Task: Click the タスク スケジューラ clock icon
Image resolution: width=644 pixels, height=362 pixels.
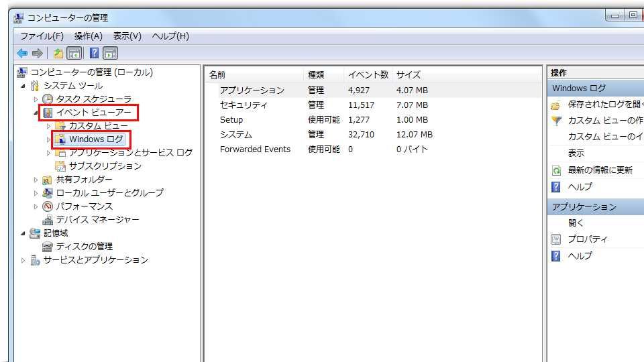Action: pyautogui.click(x=48, y=99)
